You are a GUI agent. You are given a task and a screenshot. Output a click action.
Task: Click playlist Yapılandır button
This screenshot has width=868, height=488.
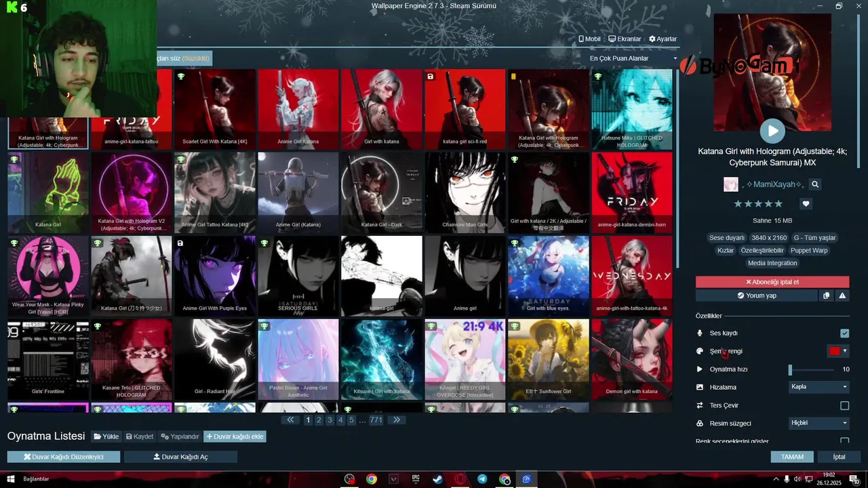coord(180,436)
